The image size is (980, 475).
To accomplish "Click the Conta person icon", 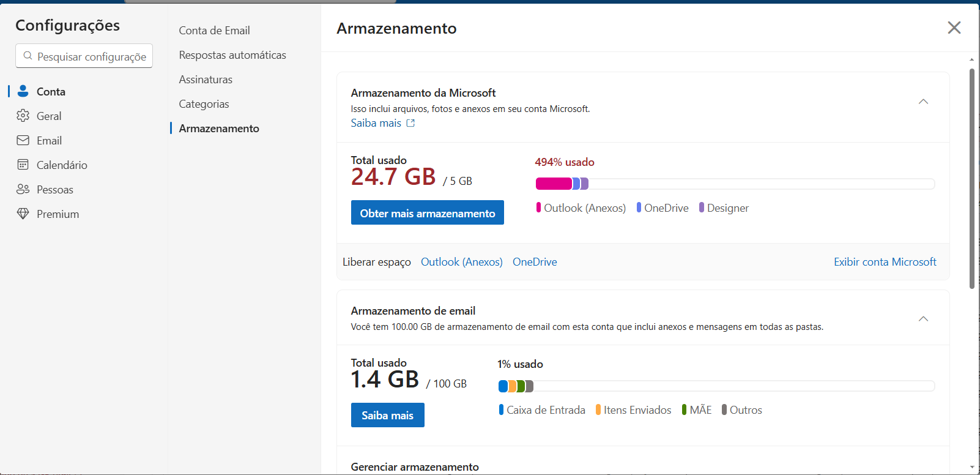I will pyautogui.click(x=23, y=91).
